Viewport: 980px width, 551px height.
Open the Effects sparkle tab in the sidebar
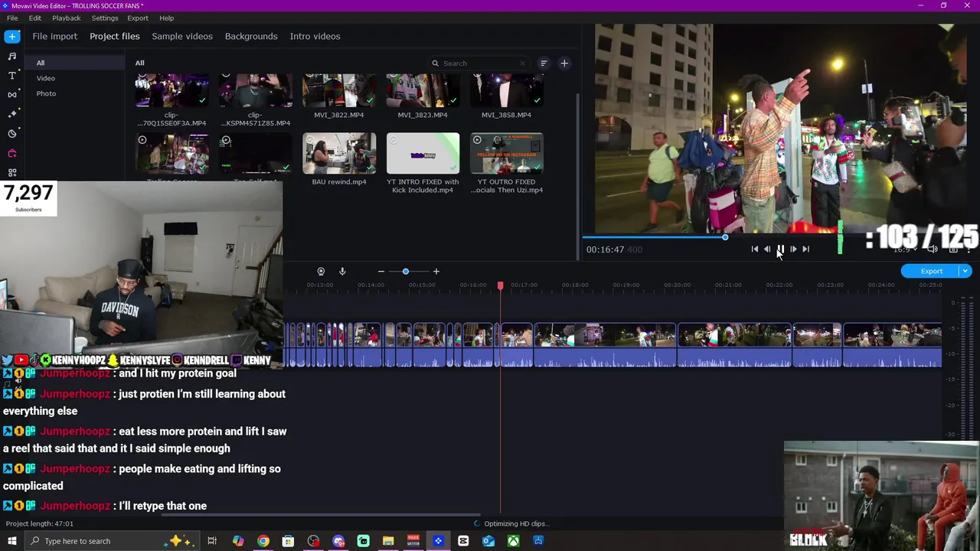[12, 114]
